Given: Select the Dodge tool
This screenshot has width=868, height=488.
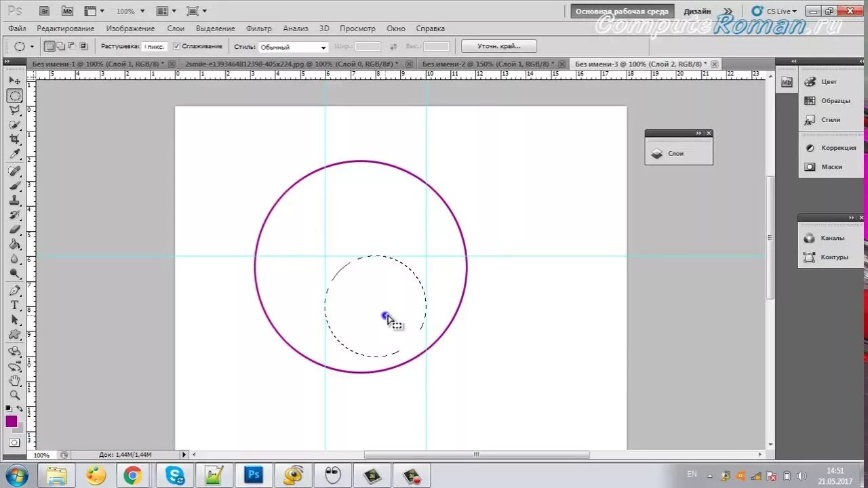Looking at the screenshot, I should click(14, 274).
